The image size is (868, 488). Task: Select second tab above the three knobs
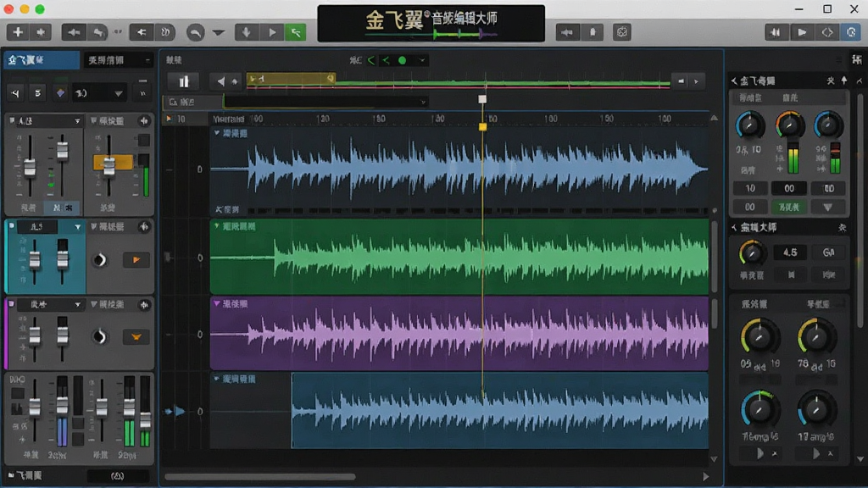[x=790, y=98]
